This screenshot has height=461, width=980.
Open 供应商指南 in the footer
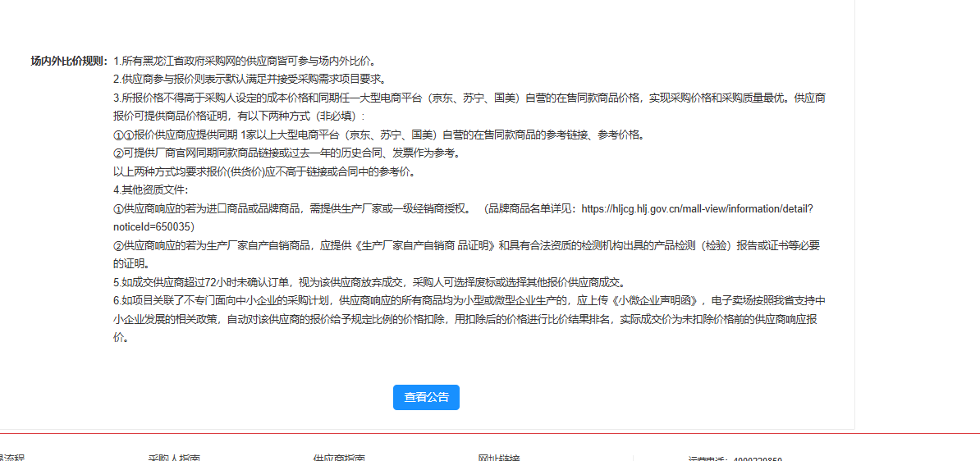coord(338,458)
